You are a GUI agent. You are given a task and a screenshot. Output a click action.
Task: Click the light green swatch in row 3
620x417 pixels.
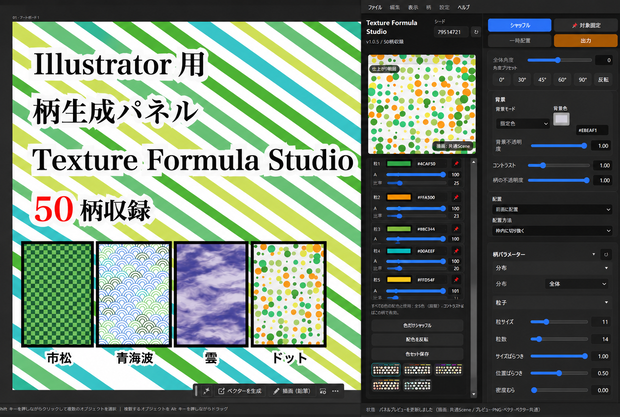399,229
